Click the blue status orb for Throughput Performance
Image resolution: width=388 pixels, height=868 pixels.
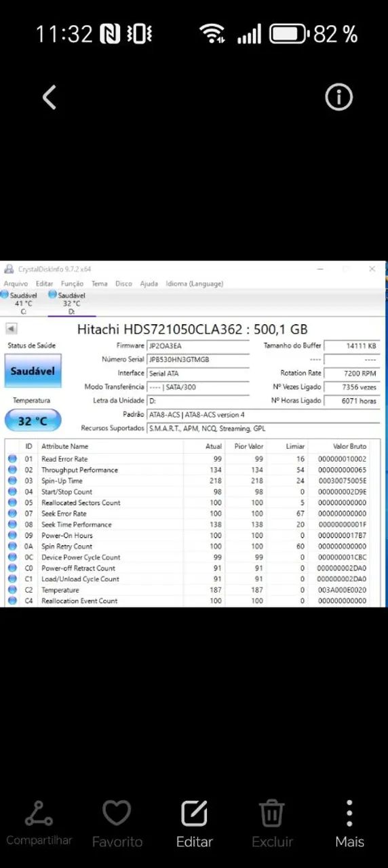tap(12, 470)
